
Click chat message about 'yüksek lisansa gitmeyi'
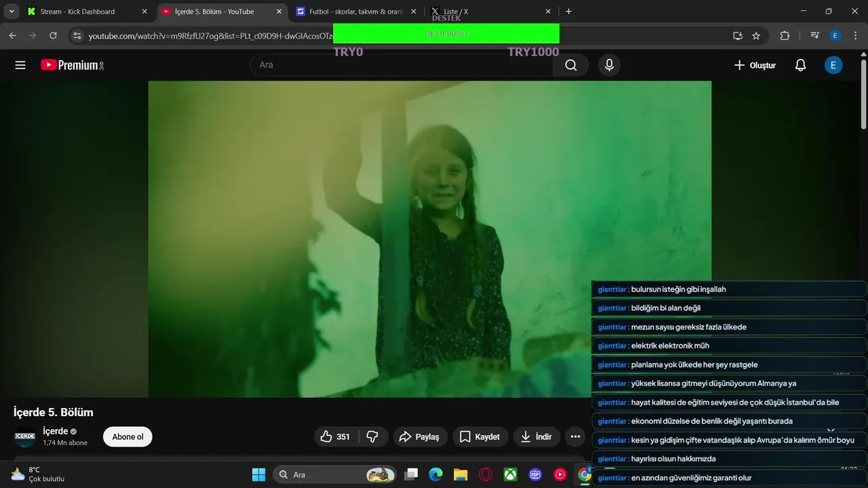click(729, 384)
